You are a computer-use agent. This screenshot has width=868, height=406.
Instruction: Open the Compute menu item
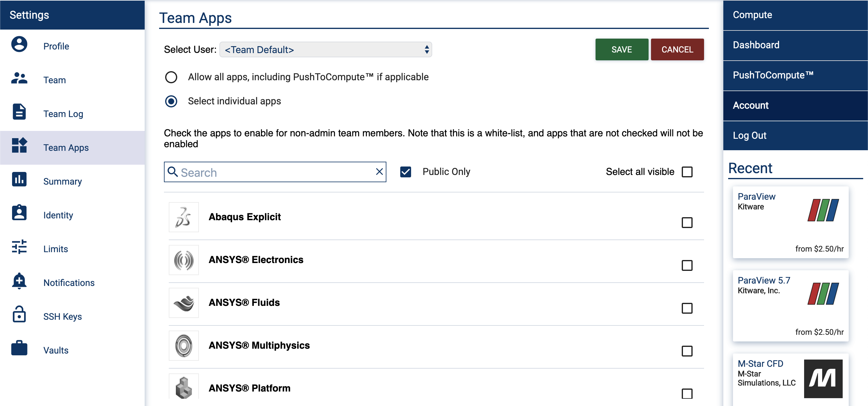pos(795,15)
